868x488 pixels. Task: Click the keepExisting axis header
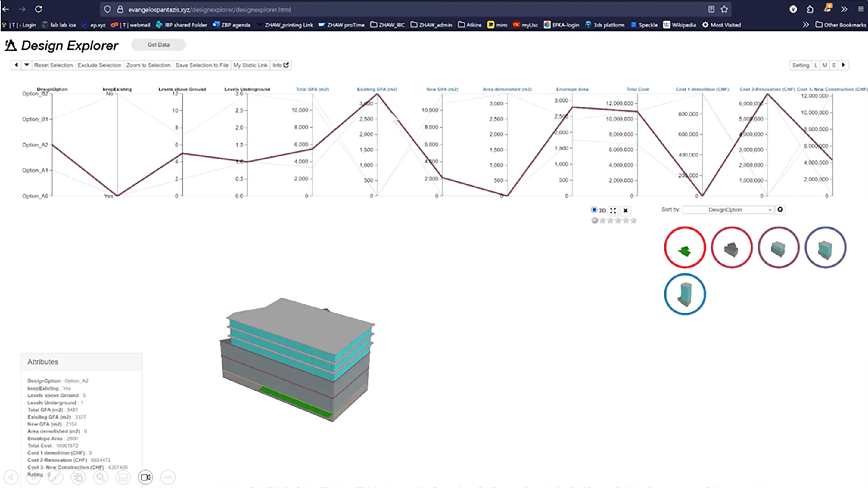click(x=117, y=89)
